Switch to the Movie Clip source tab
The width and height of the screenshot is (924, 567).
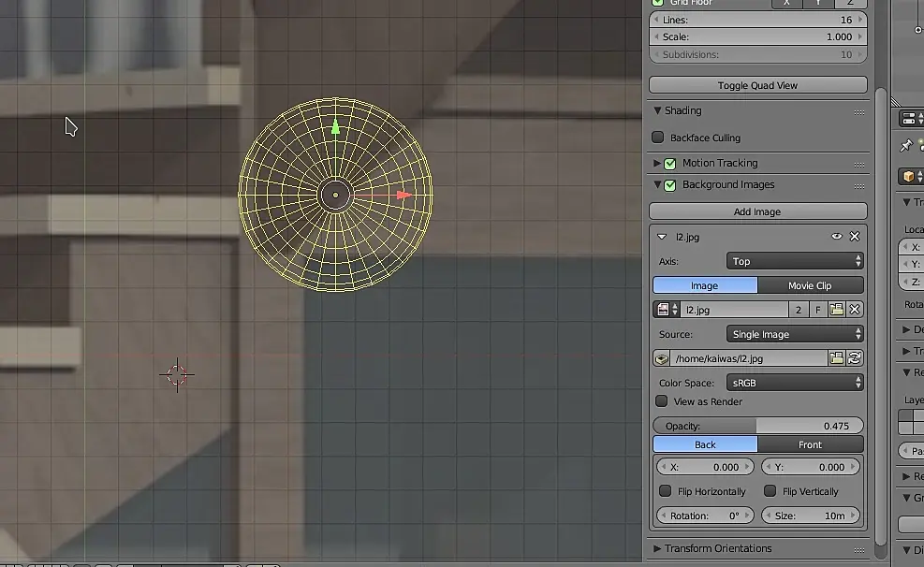(x=811, y=285)
